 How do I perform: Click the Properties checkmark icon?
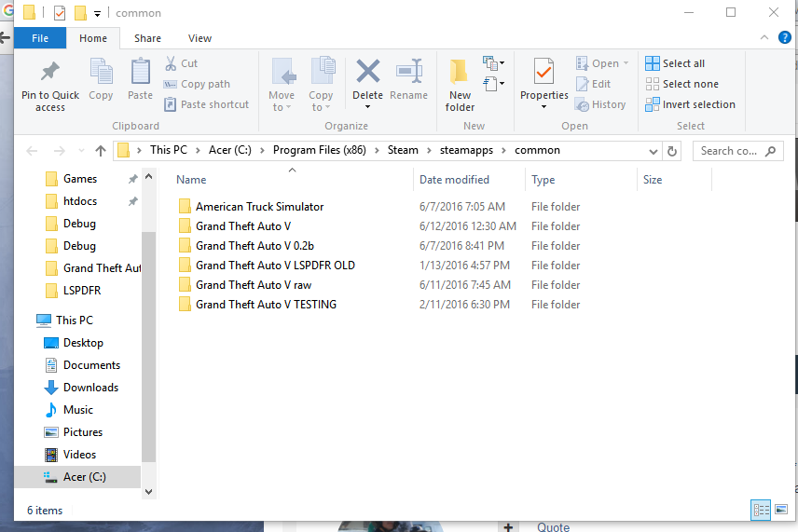[543, 71]
